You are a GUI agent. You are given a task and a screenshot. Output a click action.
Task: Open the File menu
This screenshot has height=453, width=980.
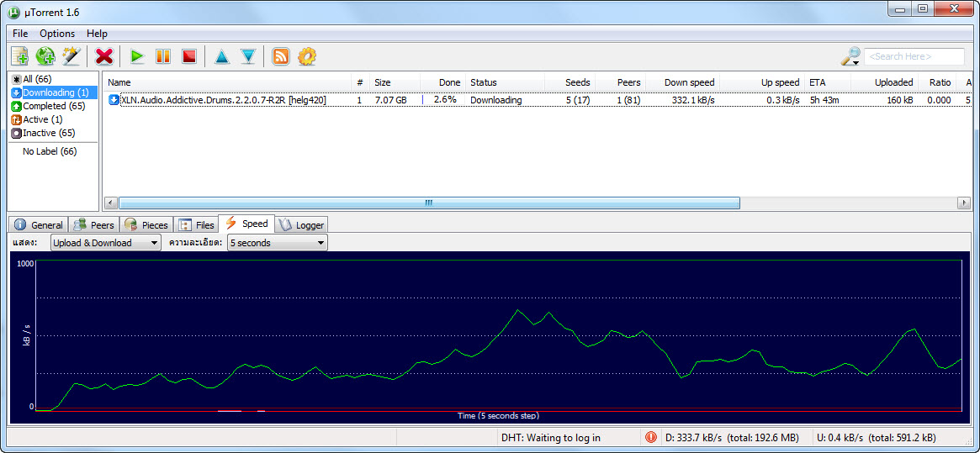coord(20,33)
